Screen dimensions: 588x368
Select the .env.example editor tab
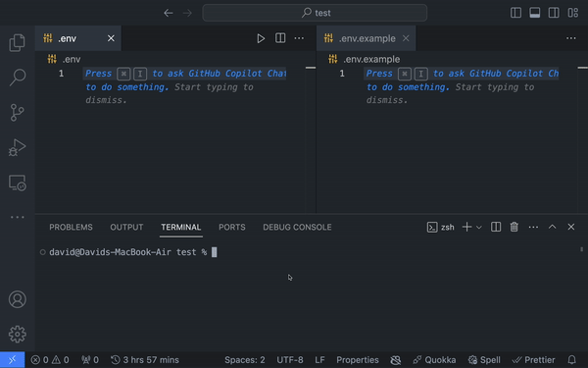tap(366, 38)
